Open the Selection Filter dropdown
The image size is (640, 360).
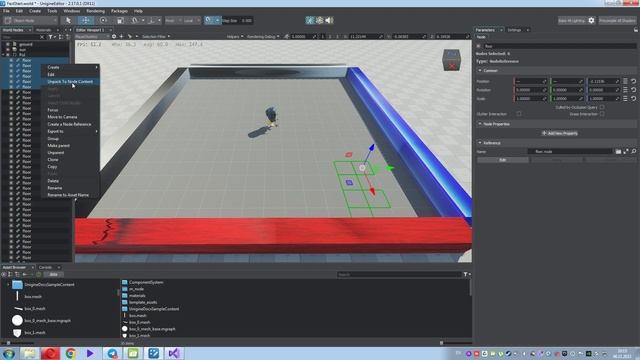[x=156, y=36]
